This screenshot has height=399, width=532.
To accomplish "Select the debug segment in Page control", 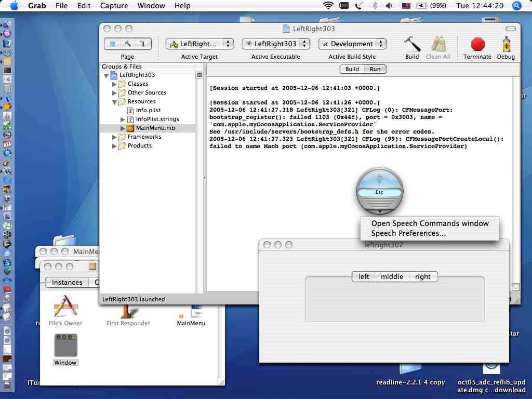I will (142, 44).
